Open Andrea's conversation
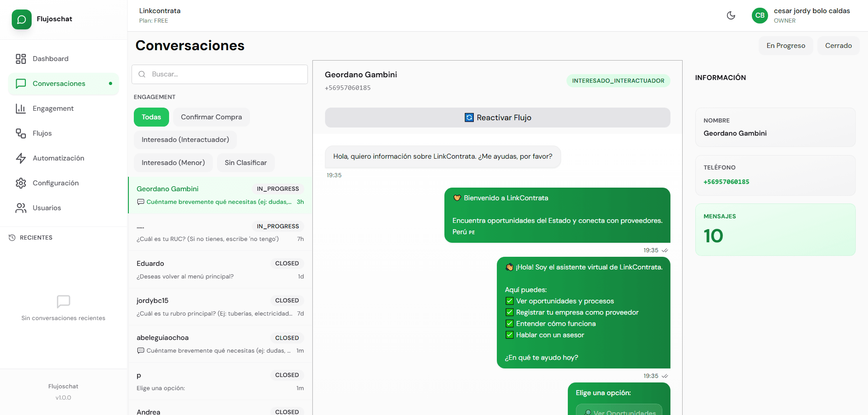This screenshot has width=868, height=415. point(220,408)
